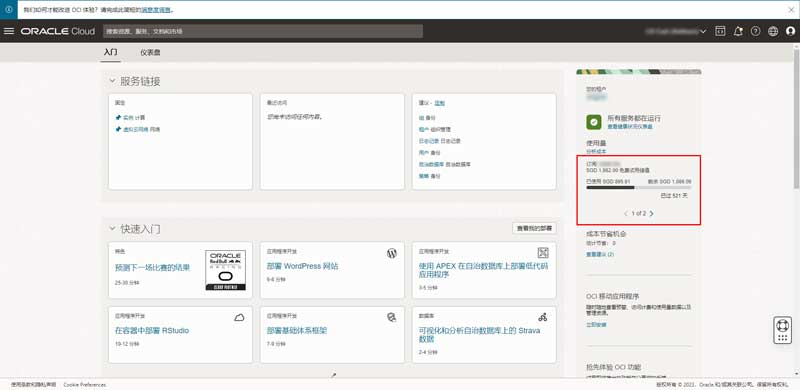Viewport: 800px width, 390px height.
Task: Open the help question mark icon
Action: coord(756,31)
